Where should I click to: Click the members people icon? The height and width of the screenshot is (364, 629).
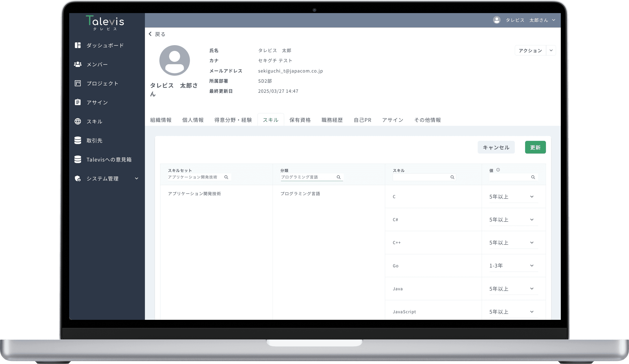pos(78,64)
